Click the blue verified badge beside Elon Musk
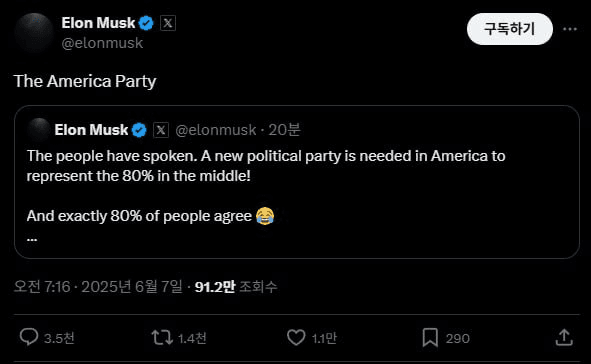Image resolution: width=591 pixels, height=364 pixels. [146, 23]
